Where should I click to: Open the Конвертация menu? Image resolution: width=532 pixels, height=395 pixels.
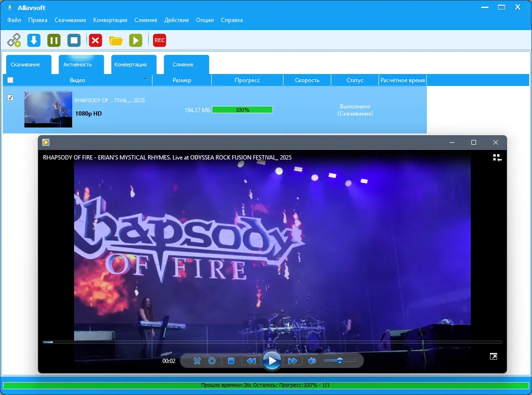110,20
